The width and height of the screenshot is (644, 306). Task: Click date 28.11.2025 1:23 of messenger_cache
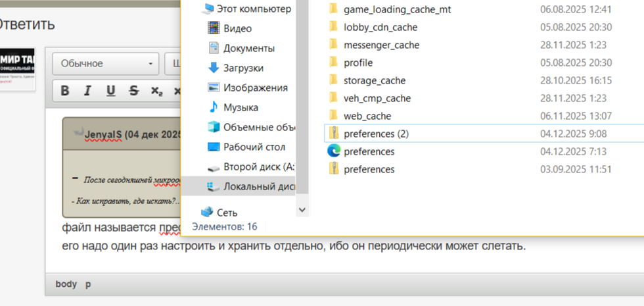click(x=573, y=45)
